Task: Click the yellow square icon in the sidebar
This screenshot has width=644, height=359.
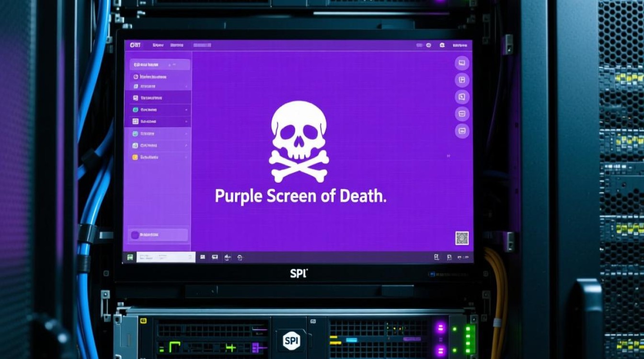Action: pyautogui.click(x=135, y=157)
